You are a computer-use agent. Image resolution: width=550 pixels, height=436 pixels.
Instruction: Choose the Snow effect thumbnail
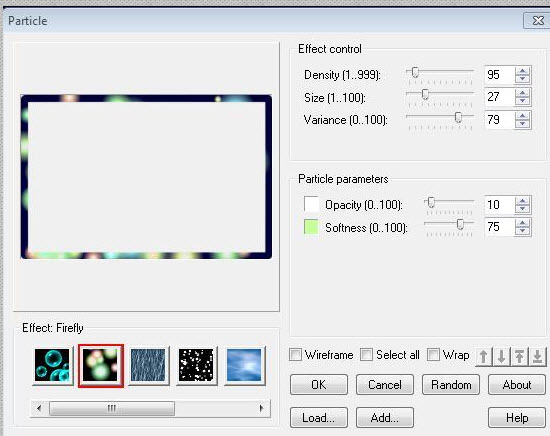[x=196, y=365]
